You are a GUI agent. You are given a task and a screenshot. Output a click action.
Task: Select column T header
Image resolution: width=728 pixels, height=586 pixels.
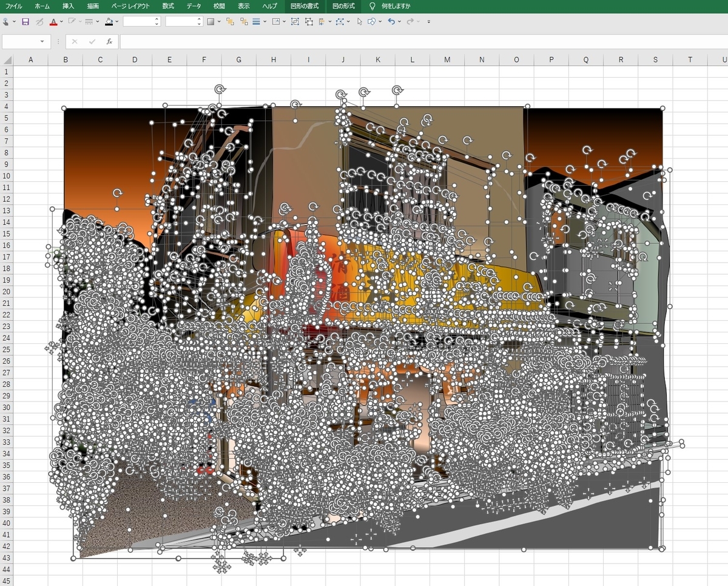click(690, 60)
